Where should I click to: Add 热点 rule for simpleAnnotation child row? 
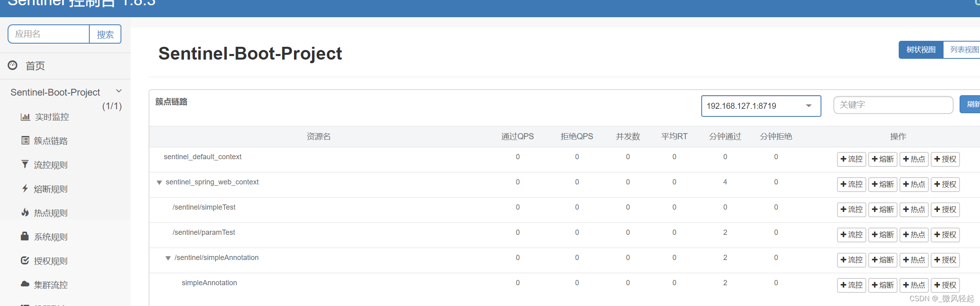pos(914,285)
